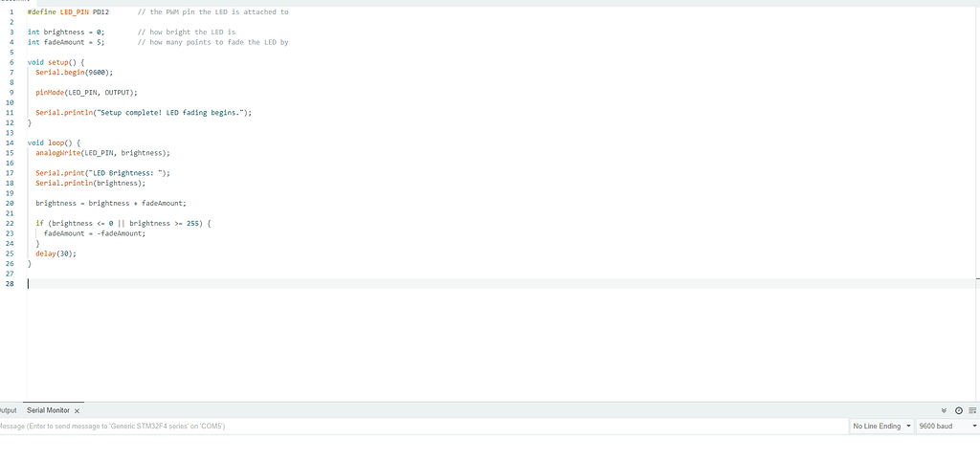Select the Serial Monitor tab
980x461 pixels.
click(x=48, y=410)
